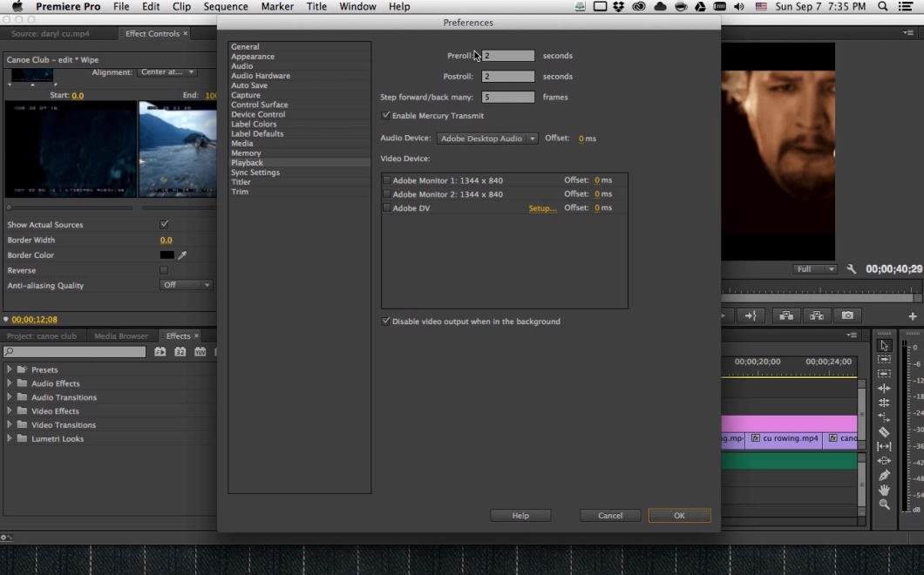Image resolution: width=924 pixels, height=575 pixels.
Task: Filter 32-bit Color effects
Action: tap(180, 352)
